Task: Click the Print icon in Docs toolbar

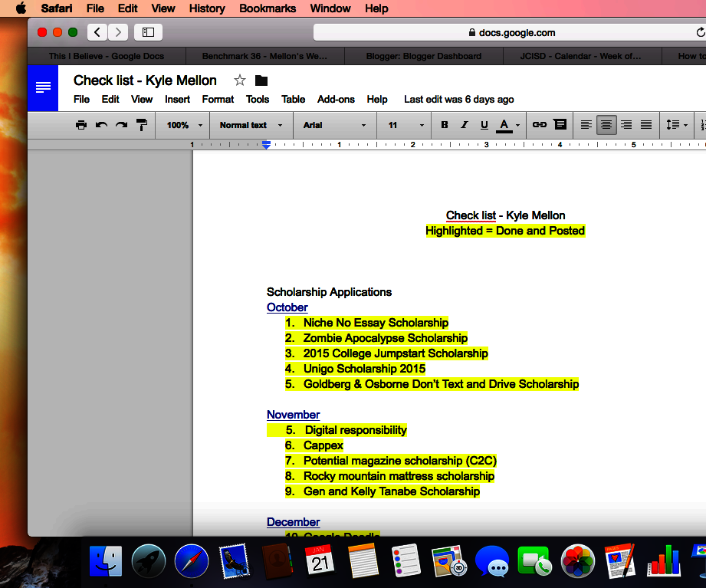Action: point(81,125)
